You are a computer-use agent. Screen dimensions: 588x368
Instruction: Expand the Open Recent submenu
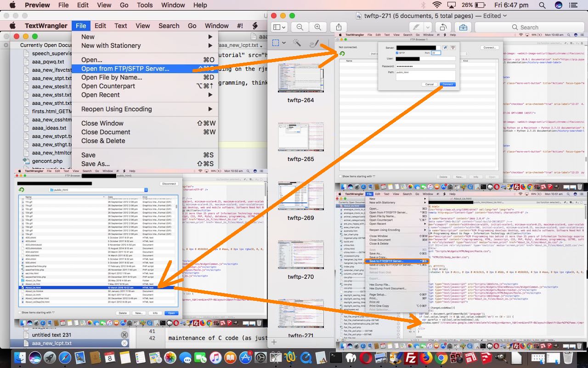click(145, 95)
